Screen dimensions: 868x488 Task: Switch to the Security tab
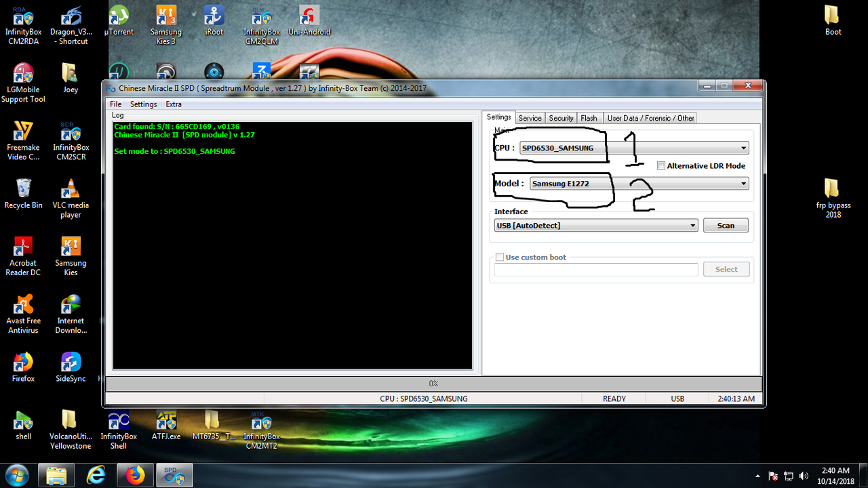[x=561, y=118]
